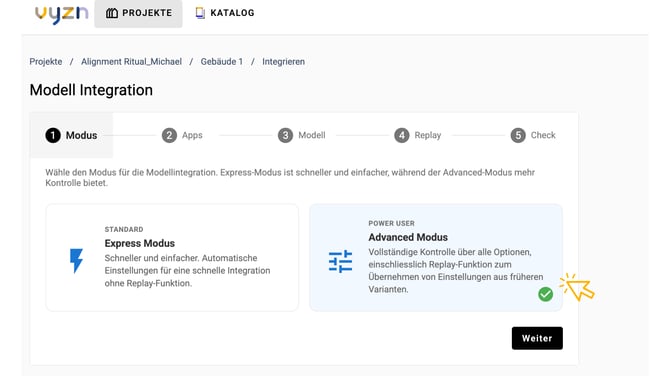Click Integrieren breadcrumb
Screen dimensions: 670x376
coord(284,62)
